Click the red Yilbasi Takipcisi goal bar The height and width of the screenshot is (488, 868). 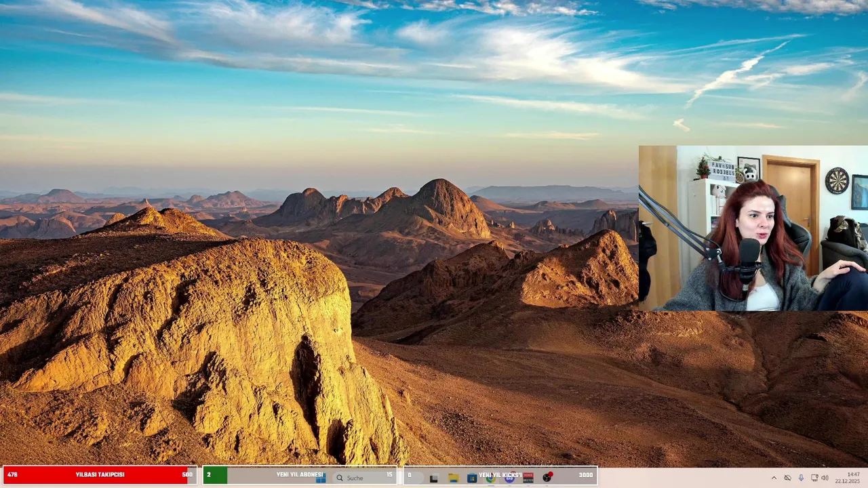[100, 474]
